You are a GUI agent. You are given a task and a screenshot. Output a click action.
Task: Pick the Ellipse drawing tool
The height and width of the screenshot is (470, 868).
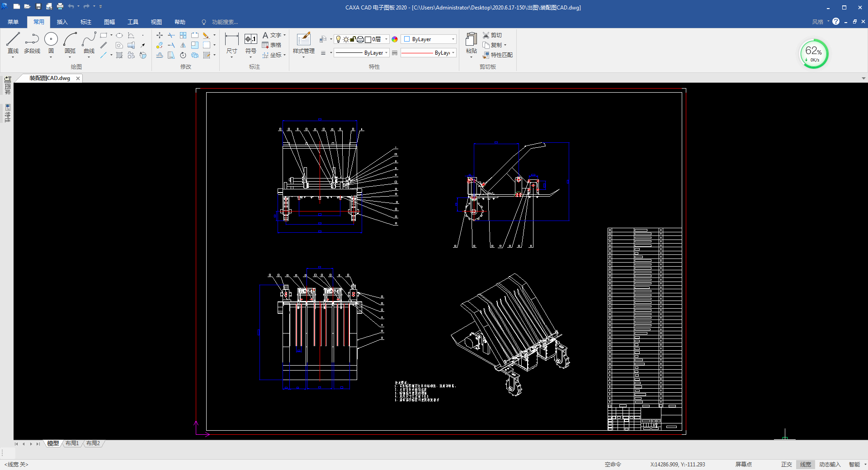[x=119, y=35]
